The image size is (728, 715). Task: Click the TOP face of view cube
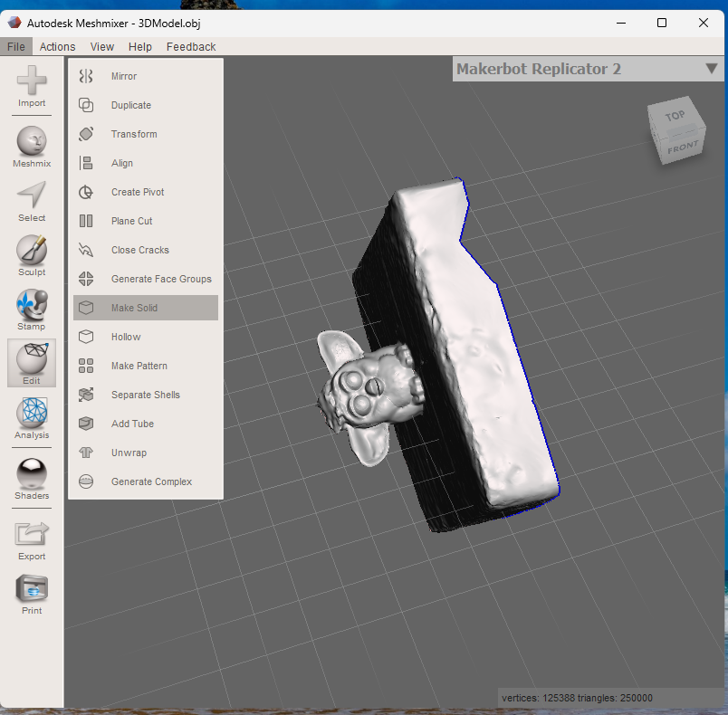click(x=675, y=116)
